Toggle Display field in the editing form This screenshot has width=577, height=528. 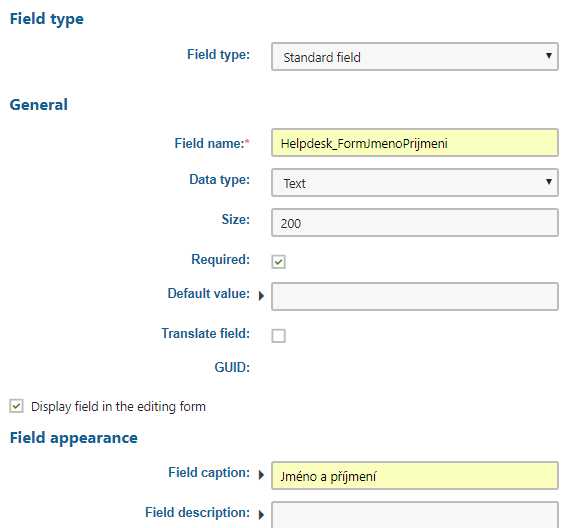[x=17, y=406]
